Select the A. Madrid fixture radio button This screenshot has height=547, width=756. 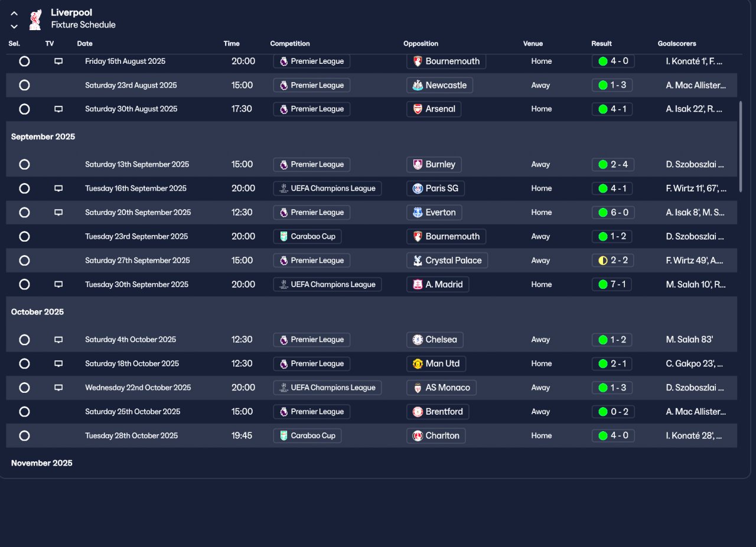[24, 284]
